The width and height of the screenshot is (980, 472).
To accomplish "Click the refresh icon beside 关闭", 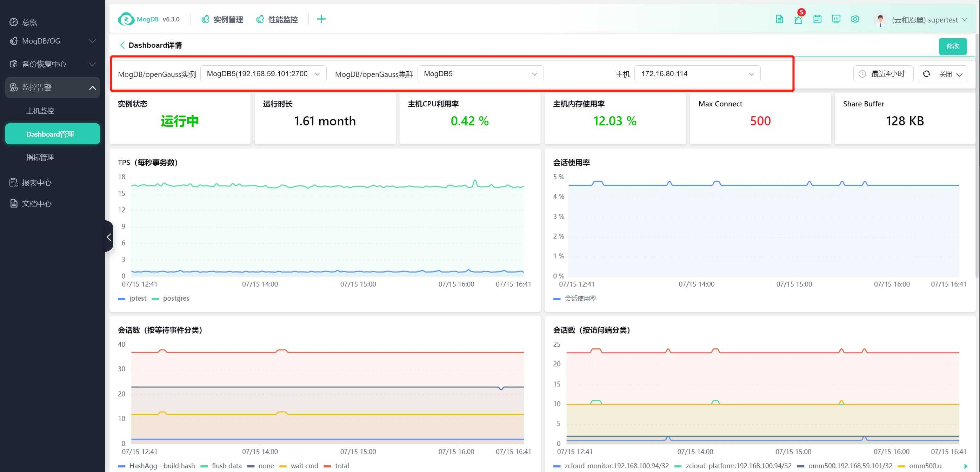I will coord(926,74).
